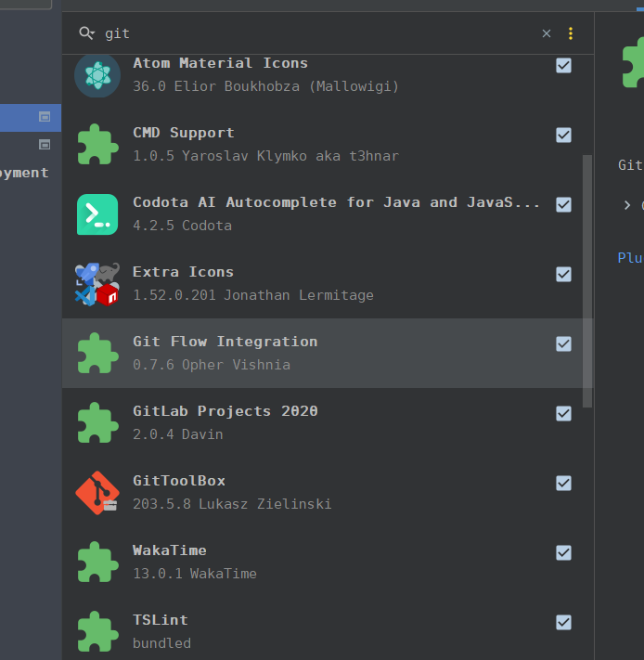This screenshot has width=644, height=660.
Task: Toggle the GitToolBox plugin checkbox
Action: coord(563,484)
